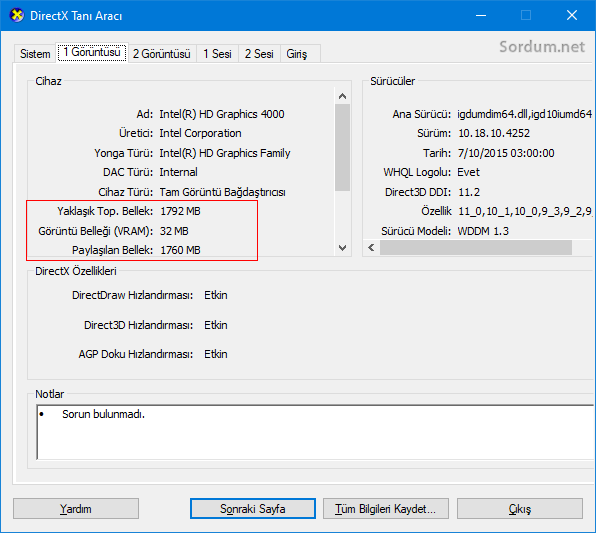
Task: Click the Sürücüler horizontal scrollbar thumb
Action: click(476, 248)
